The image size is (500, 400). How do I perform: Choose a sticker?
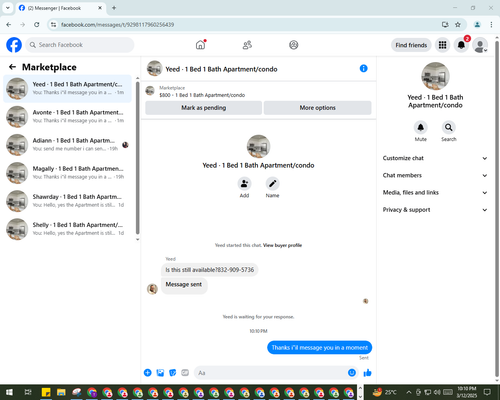[173, 373]
